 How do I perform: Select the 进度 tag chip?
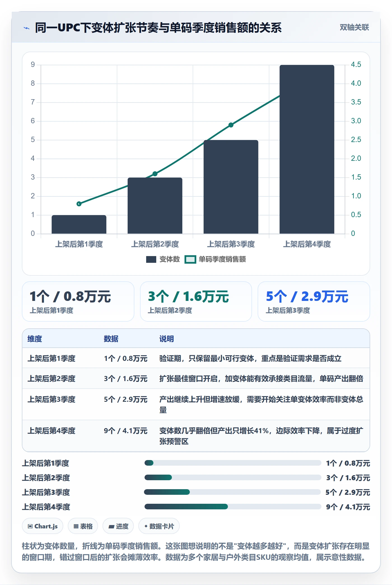pyautogui.click(x=118, y=526)
